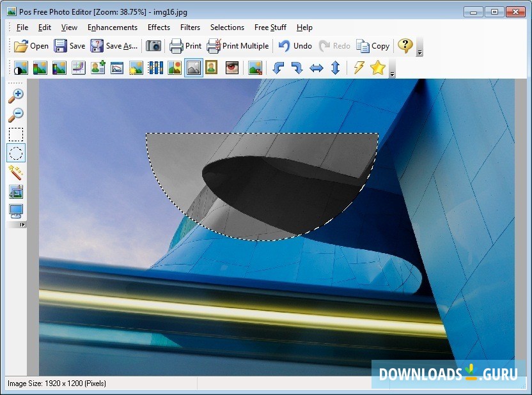This screenshot has width=532, height=395.
Task: Close the Photo Editor window
Action: point(516,12)
